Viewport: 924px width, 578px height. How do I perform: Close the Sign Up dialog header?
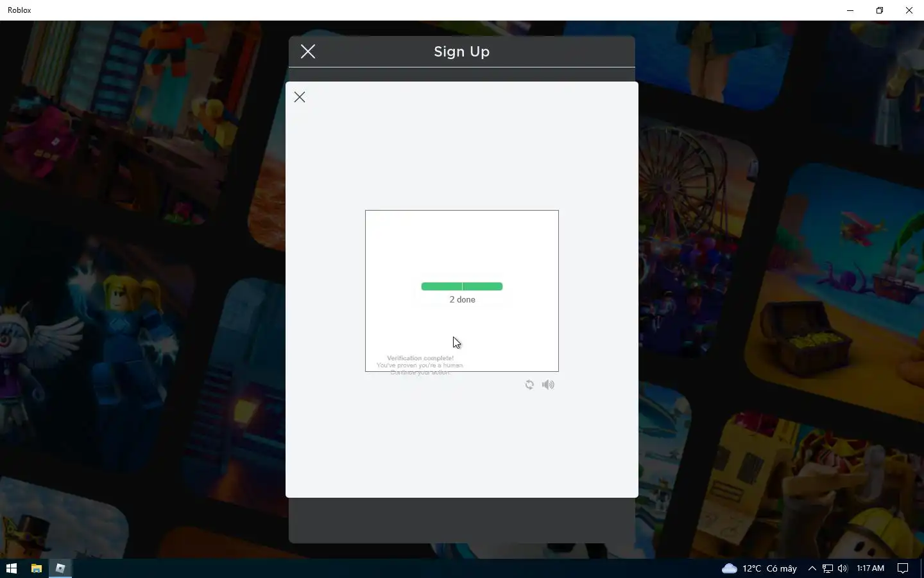[x=308, y=51]
